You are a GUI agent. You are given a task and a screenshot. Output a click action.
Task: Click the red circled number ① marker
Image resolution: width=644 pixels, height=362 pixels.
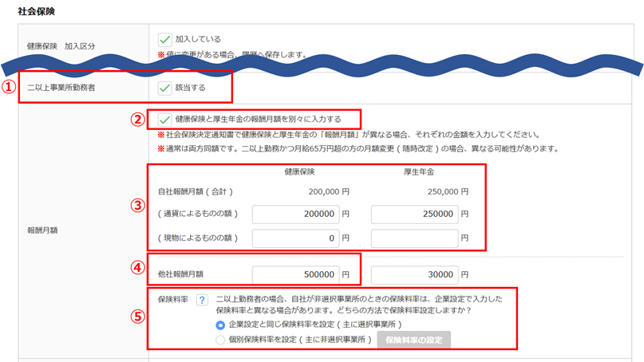(9, 88)
